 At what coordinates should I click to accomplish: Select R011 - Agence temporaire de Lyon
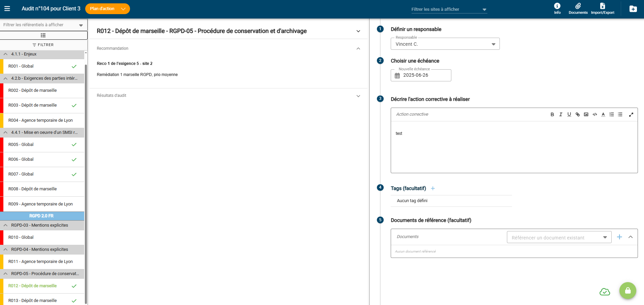click(40, 262)
